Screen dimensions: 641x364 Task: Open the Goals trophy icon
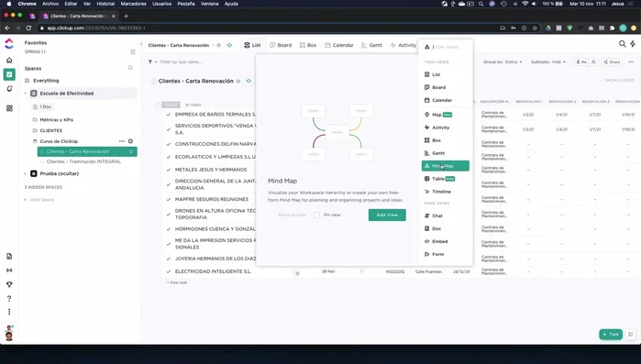tap(9, 284)
